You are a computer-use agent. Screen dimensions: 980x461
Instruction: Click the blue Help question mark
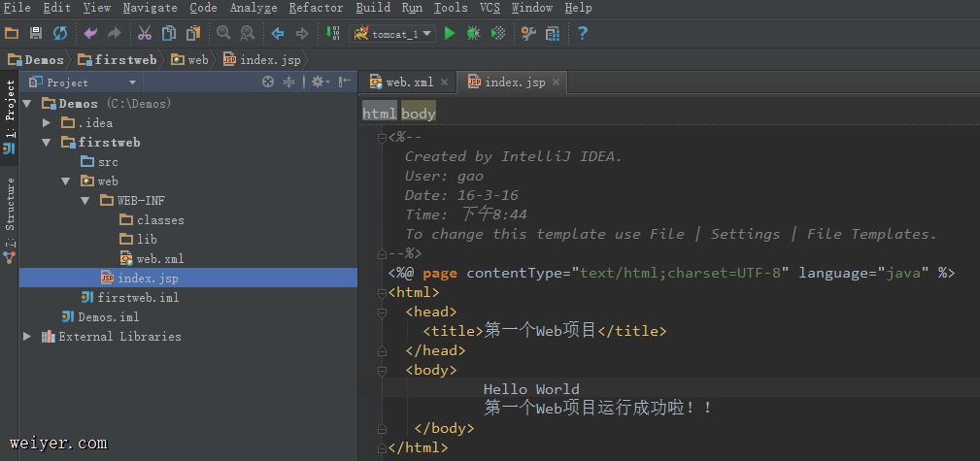(x=583, y=33)
